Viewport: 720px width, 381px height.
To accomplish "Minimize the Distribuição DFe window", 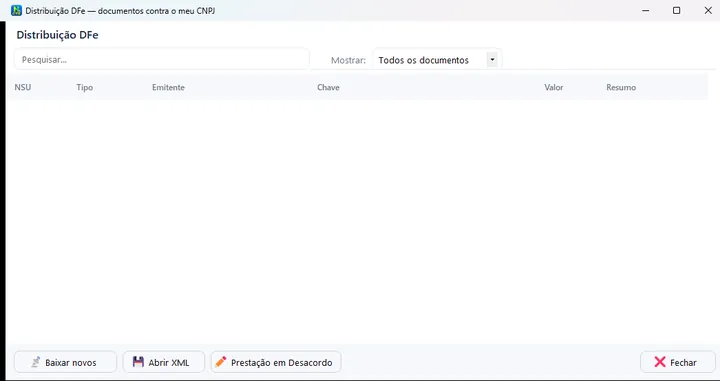I will tap(646, 10).
